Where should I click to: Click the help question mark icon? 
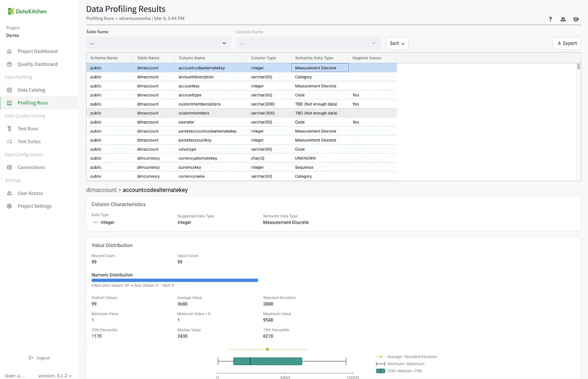tap(550, 20)
